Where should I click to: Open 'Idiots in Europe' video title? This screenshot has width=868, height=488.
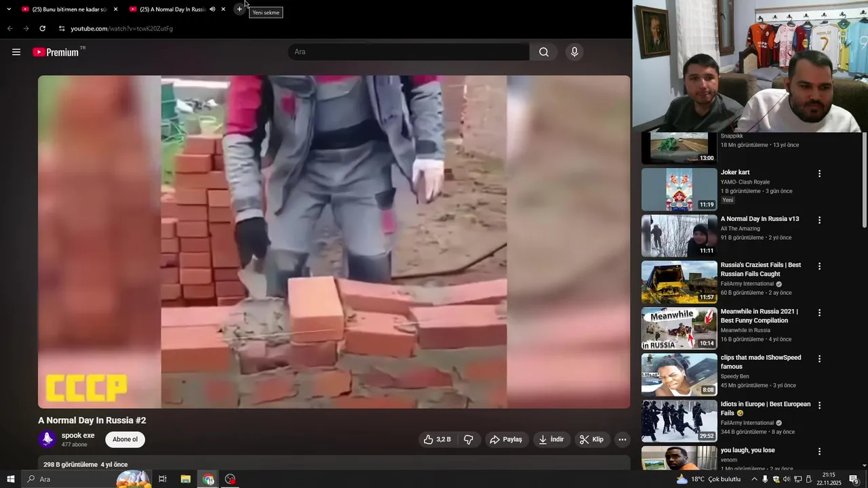(766, 409)
